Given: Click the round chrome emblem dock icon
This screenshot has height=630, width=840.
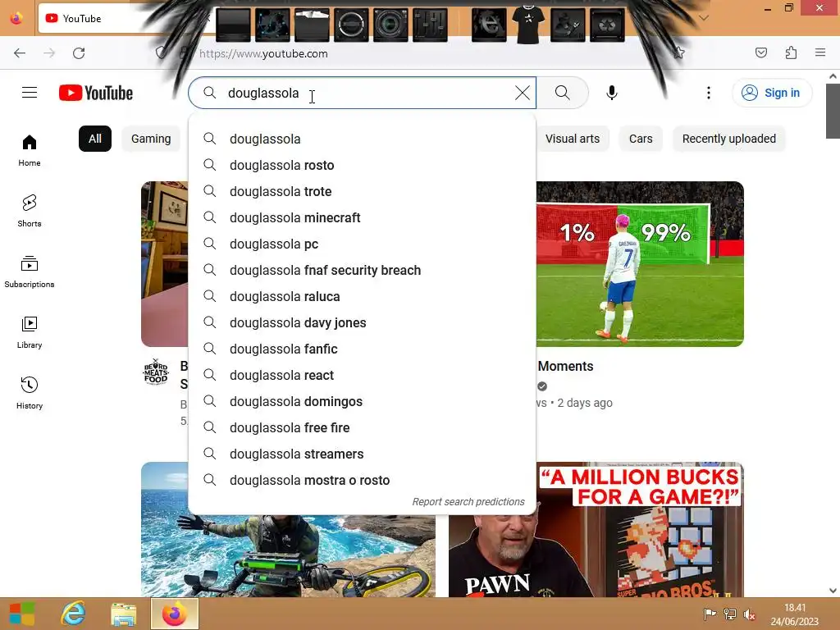Looking at the screenshot, I should (x=351, y=25).
